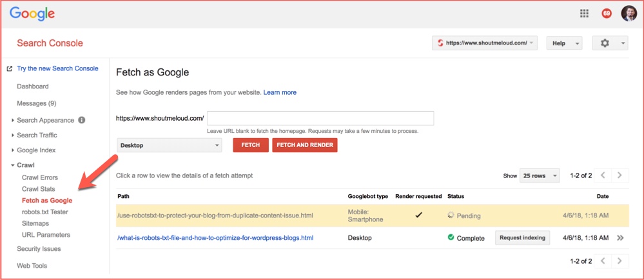Click the Fetch as Google page heading
The height and width of the screenshot is (280, 644).
click(152, 73)
